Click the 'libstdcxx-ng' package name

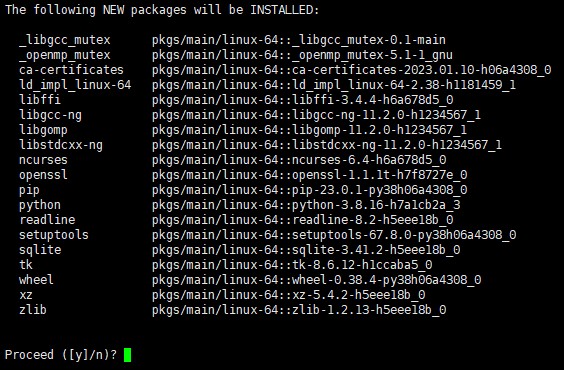pos(61,145)
